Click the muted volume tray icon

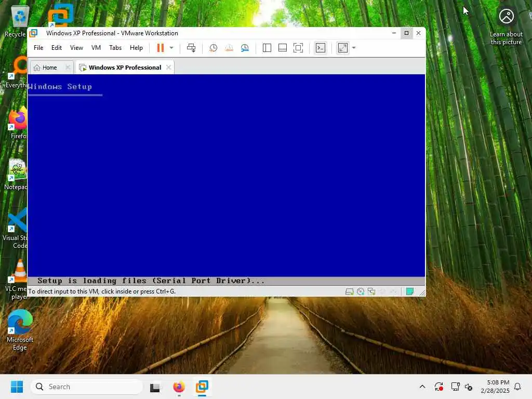[469, 387]
